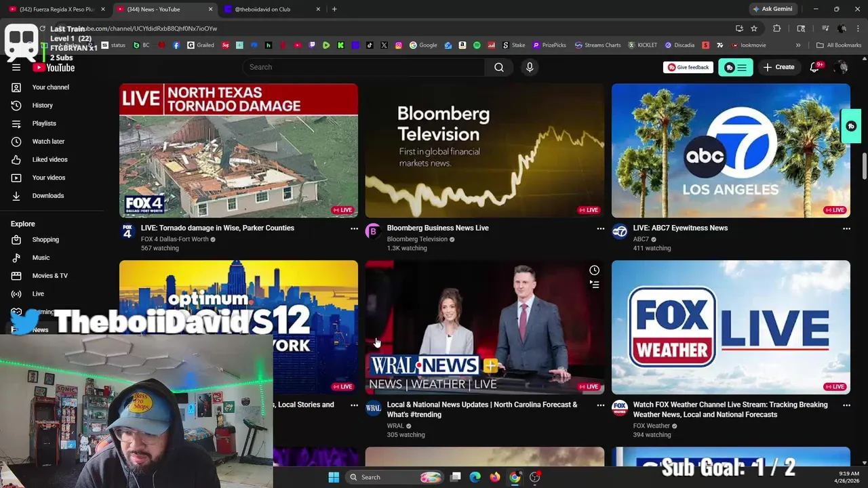Open the Create dropdown button
This screenshot has width=868, height=488.
tap(778, 67)
